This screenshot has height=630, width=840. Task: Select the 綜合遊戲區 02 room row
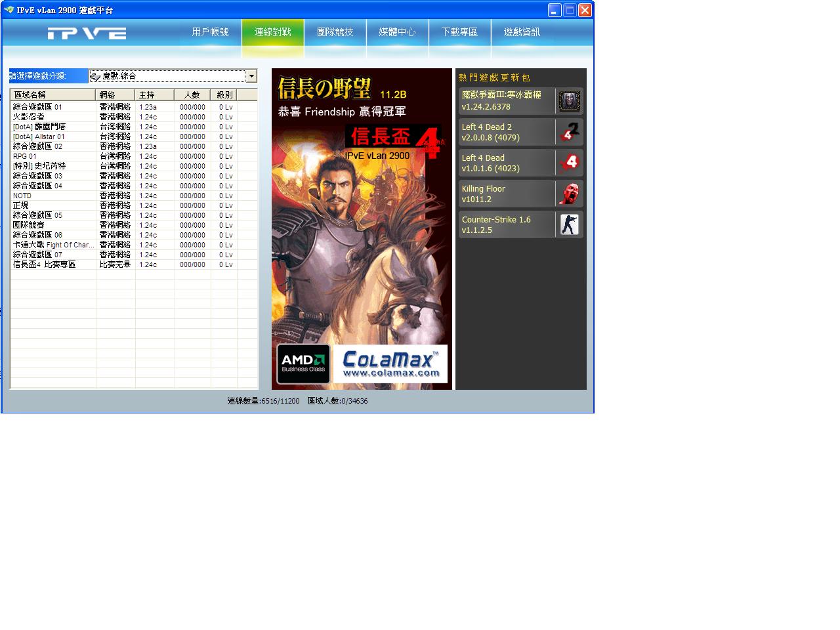point(134,146)
